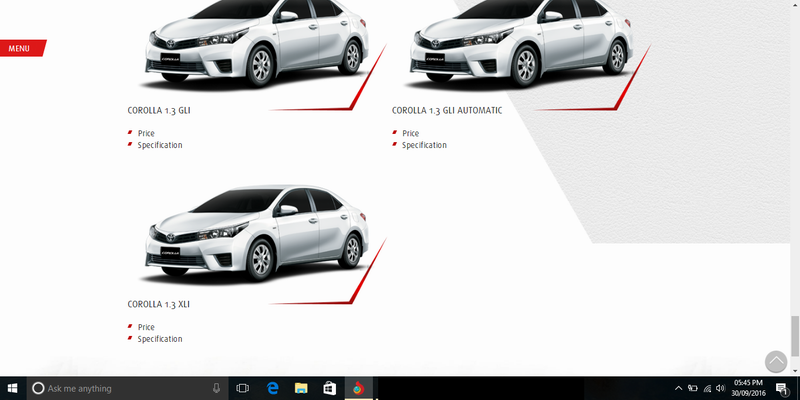
Task: Open Task View on the taskbar
Action: tap(242, 388)
